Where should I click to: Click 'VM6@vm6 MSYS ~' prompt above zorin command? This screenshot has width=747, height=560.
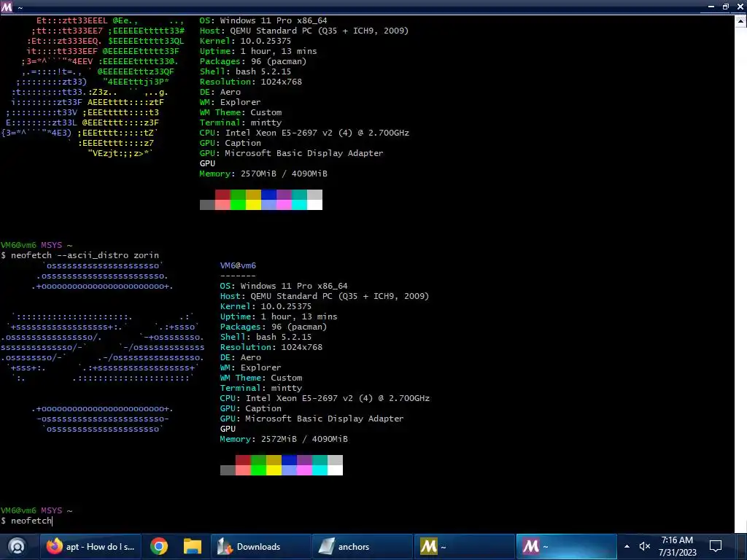tap(36, 245)
